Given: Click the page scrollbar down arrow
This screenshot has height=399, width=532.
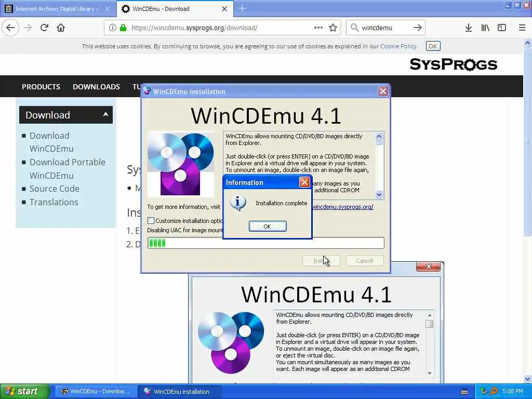Looking at the screenshot, I should 528,379.
